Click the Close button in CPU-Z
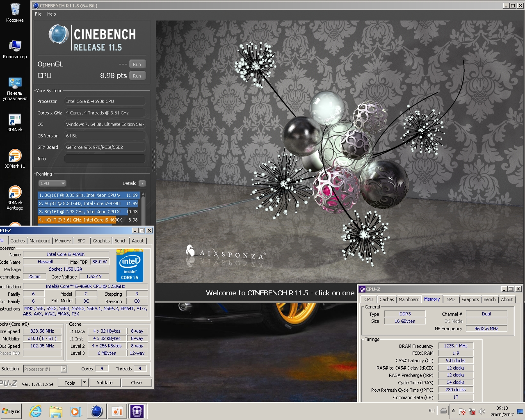Screen dimensions: 525x420 click(x=136, y=383)
